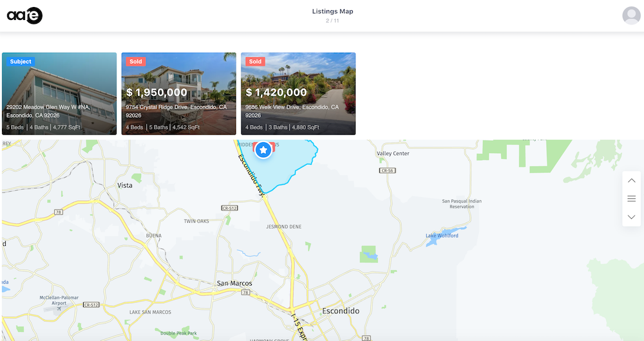This screenshot has width=644, height=341.
Task: Open the $1,420,000 Welk View Drive card
Action: 298,93
